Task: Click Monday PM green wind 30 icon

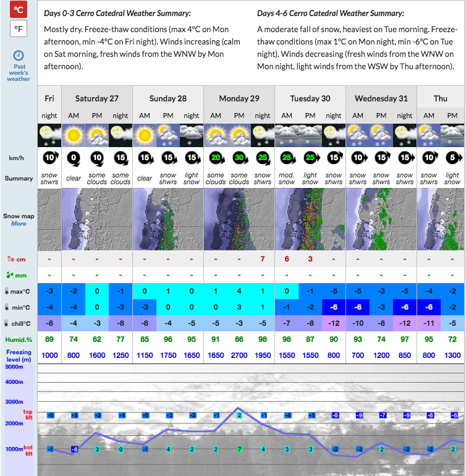Action: click(240, 158)
